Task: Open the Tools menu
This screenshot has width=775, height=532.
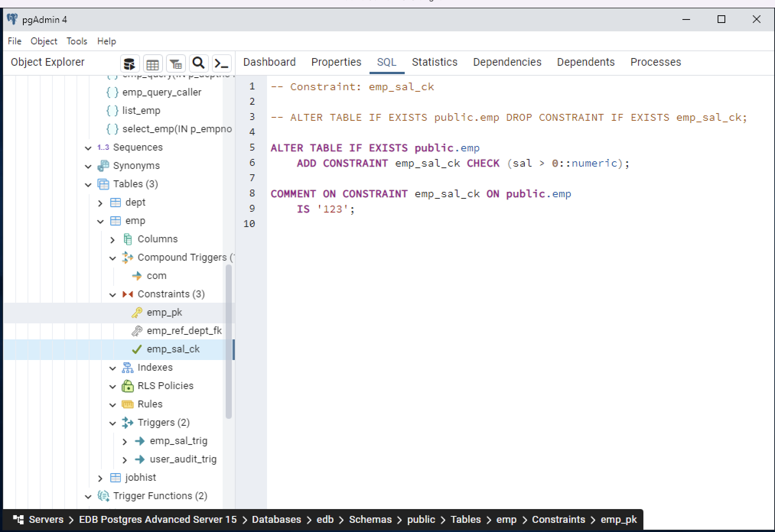Action: (77, 41)
